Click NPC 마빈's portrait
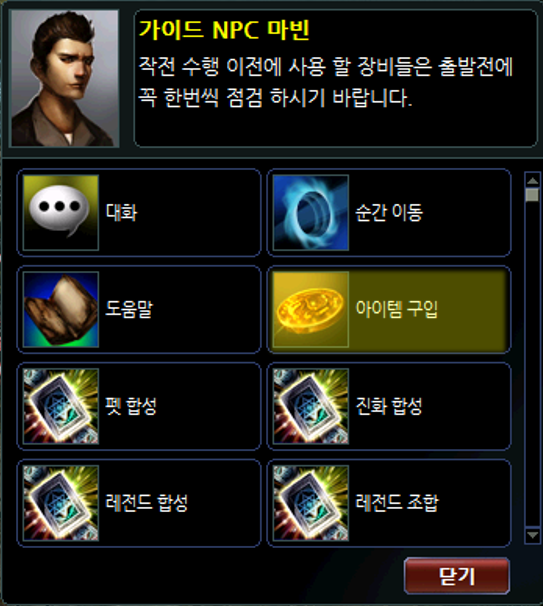This screenshot has width=543, height=606. 65,78
